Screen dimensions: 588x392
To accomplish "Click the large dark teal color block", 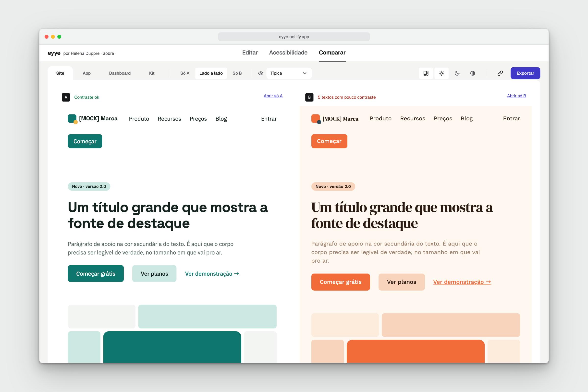I will [172, 347].
